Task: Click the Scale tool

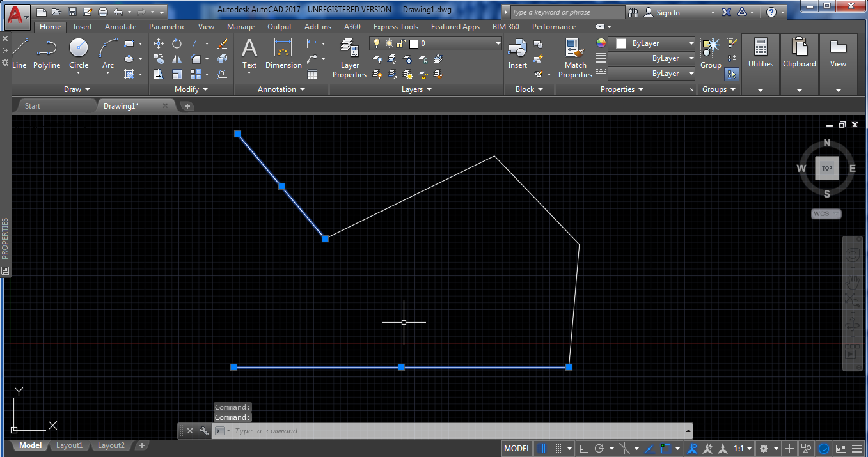Action: click(x=177, y=74)
